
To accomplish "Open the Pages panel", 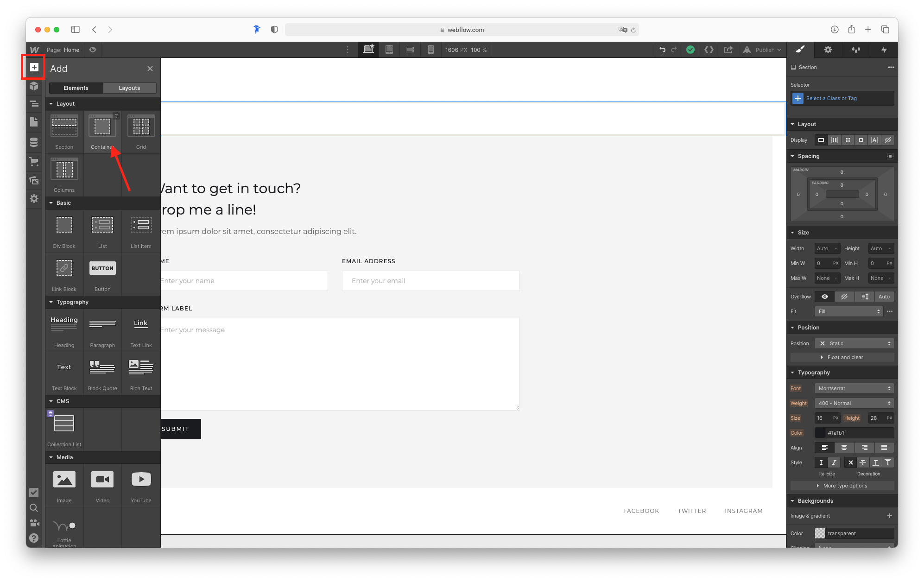I will pos(34,122).
